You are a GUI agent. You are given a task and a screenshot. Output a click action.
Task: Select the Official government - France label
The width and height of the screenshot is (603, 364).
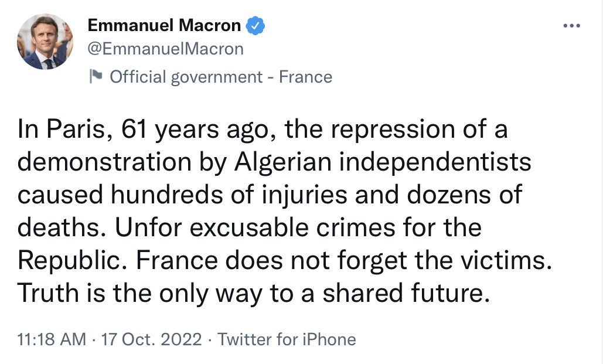pos(221,77)
